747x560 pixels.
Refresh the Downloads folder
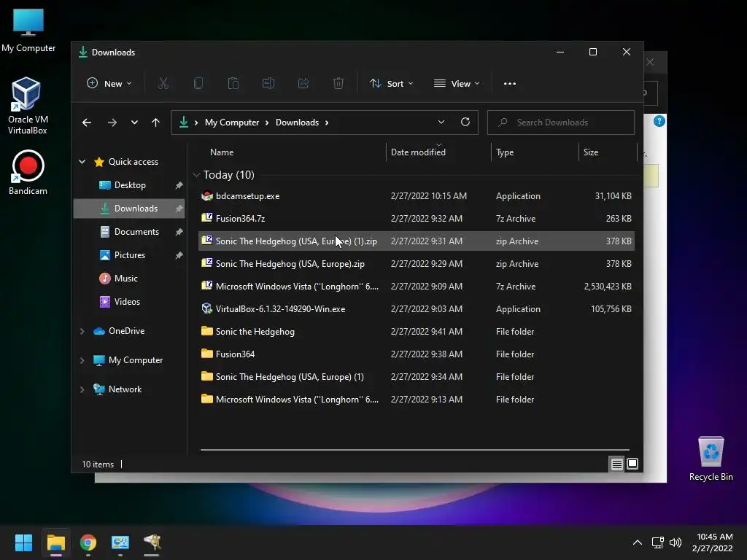[465, 122]
